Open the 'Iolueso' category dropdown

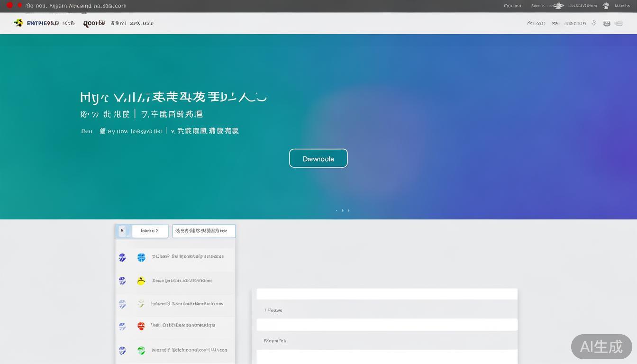coord(150,231)
